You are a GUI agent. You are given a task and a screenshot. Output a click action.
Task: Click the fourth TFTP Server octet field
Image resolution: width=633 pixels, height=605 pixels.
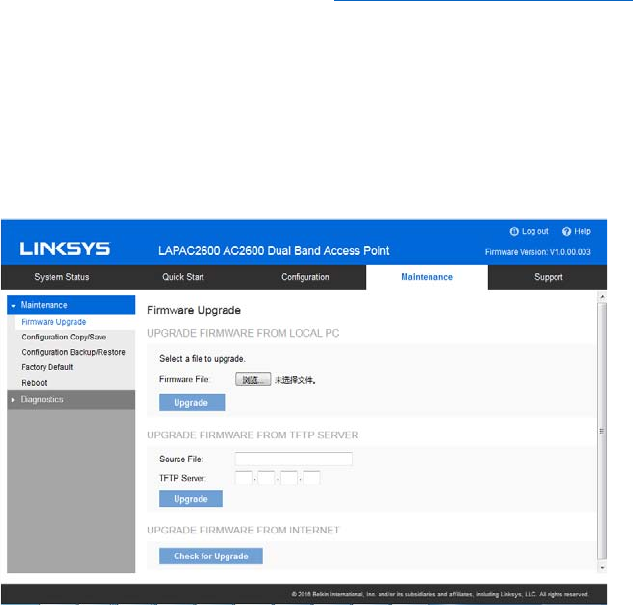pos(312,478)
